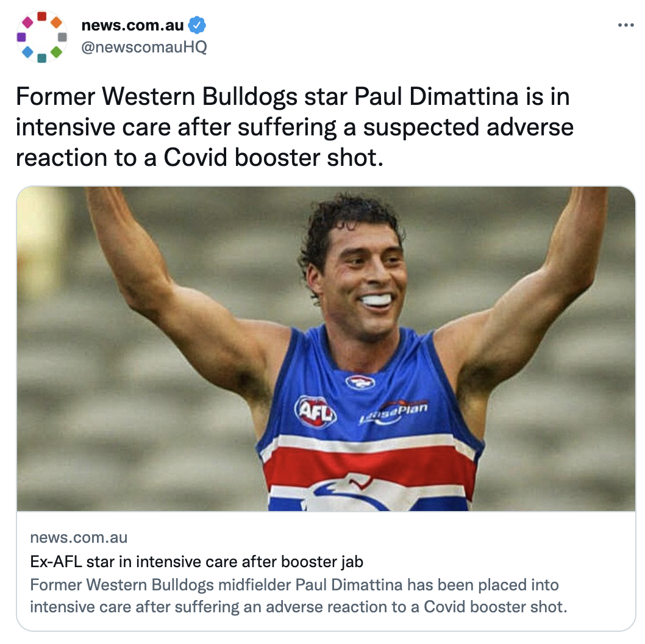
Task: Click the LeasePlan sponsor logo on jersey
Action: 394,412
